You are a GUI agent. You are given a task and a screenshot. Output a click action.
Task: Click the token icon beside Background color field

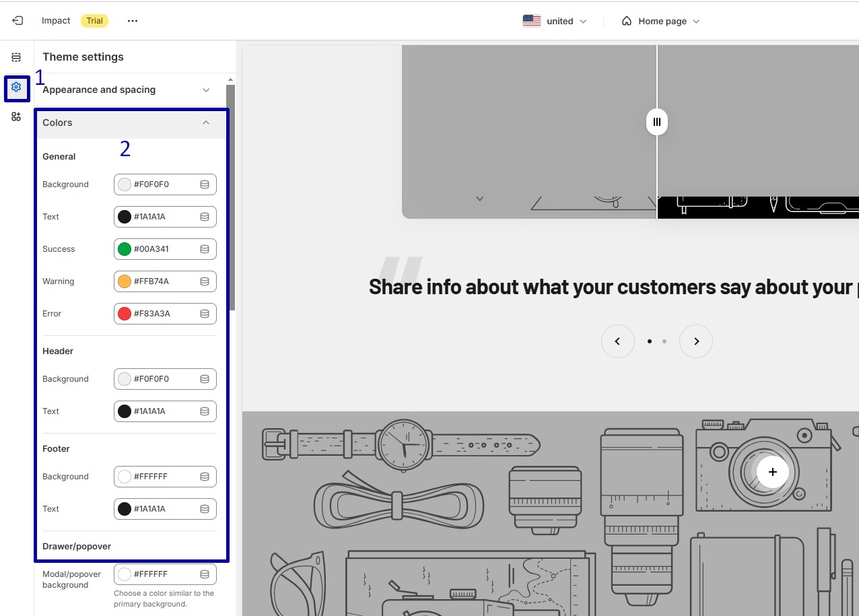point(204,184)
